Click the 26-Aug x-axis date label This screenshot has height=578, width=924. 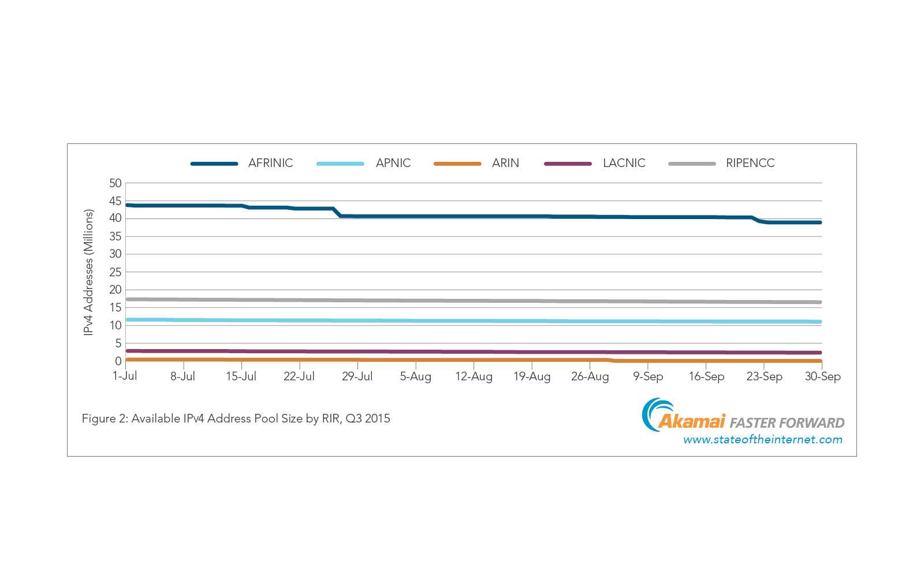pos(590,376)
